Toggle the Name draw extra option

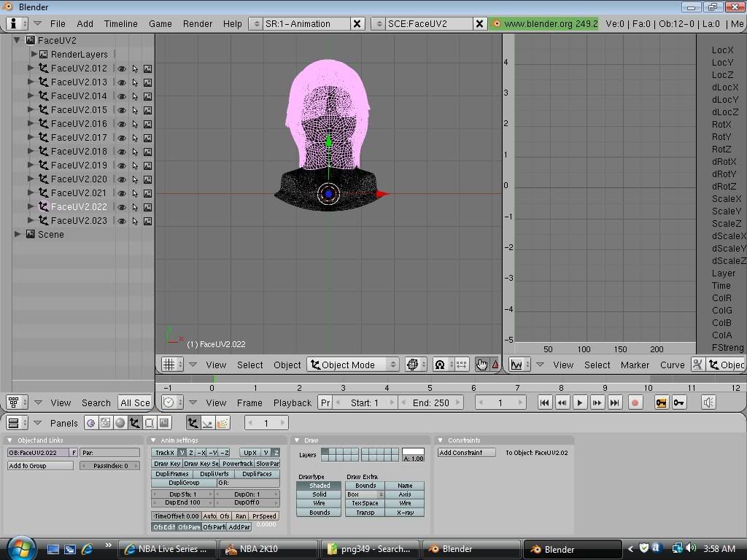click(404, 485)
